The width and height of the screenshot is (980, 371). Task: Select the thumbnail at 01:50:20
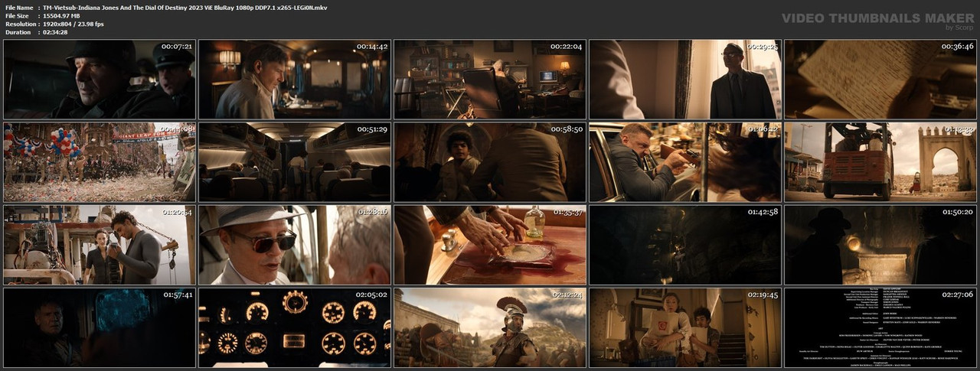[880, 245]
